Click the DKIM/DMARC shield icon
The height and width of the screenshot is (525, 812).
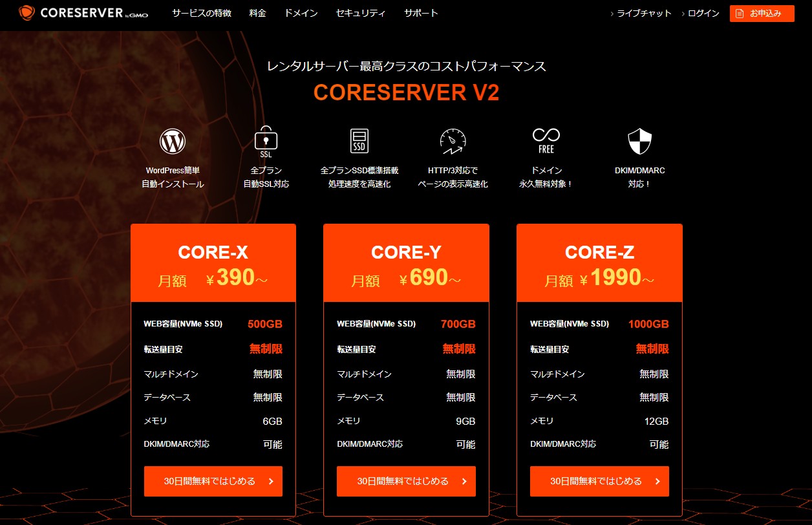coord(639,141)
